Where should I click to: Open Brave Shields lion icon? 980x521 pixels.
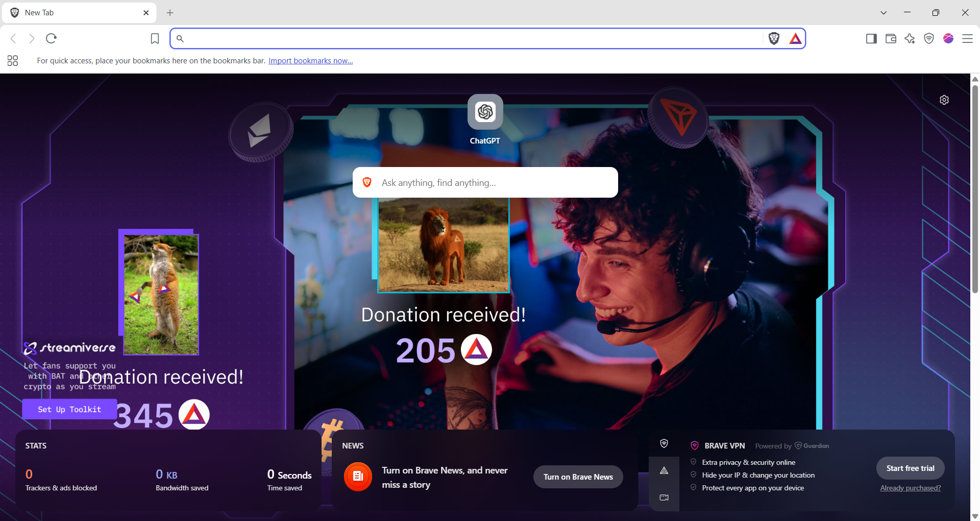[x=774, y=38]
